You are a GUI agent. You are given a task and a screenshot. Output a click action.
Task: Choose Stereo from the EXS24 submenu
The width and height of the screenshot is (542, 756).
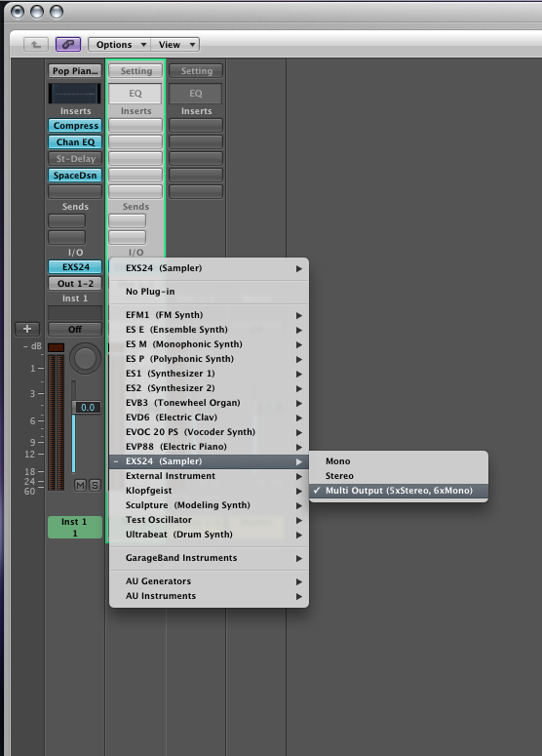click(399, 476)
